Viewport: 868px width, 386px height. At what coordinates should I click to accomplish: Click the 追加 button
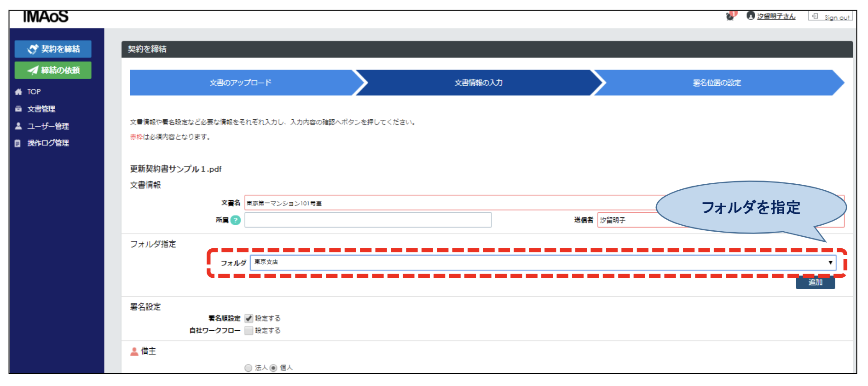click(x=815, y=282)
